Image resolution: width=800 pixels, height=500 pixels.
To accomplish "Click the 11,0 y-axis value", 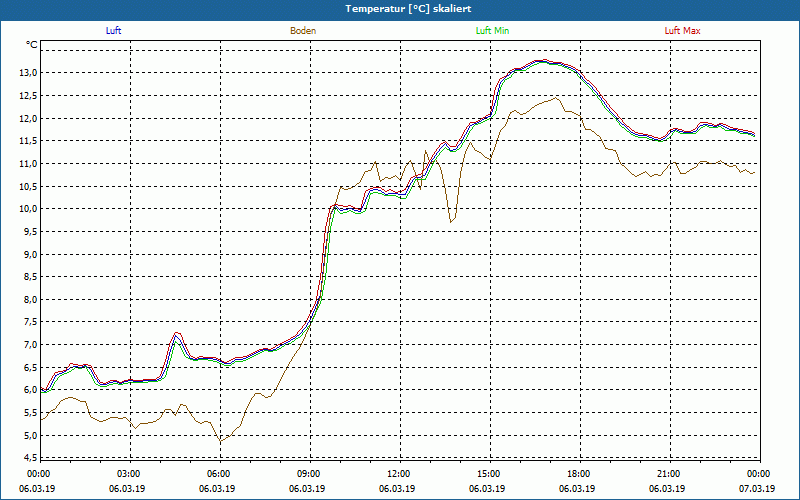I will 29,164.
